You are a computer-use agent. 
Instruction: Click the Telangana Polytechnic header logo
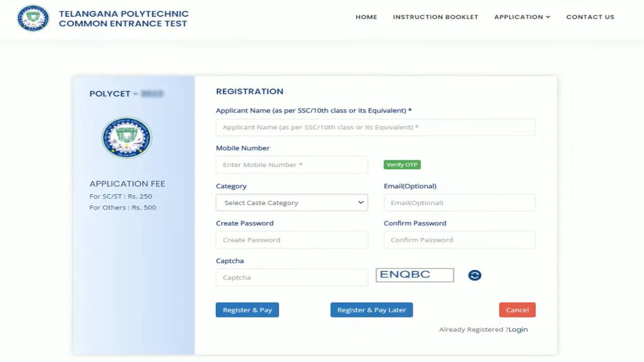(x=33, y=18)
